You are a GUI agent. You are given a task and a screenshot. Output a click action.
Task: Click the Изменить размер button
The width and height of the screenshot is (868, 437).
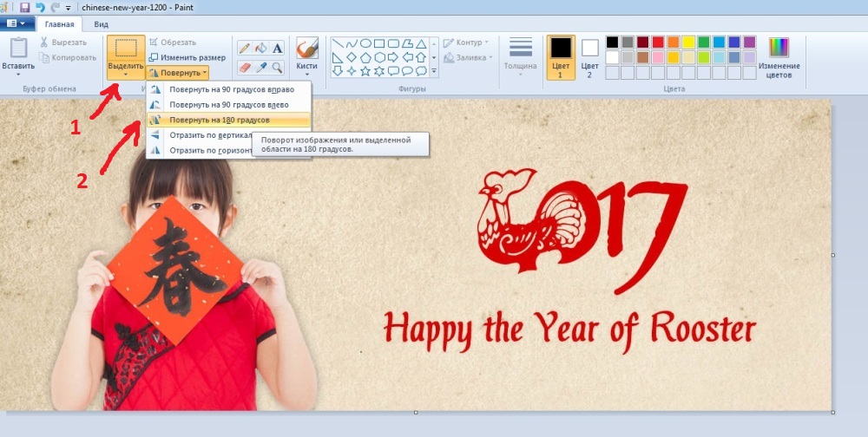click(186, 57)
